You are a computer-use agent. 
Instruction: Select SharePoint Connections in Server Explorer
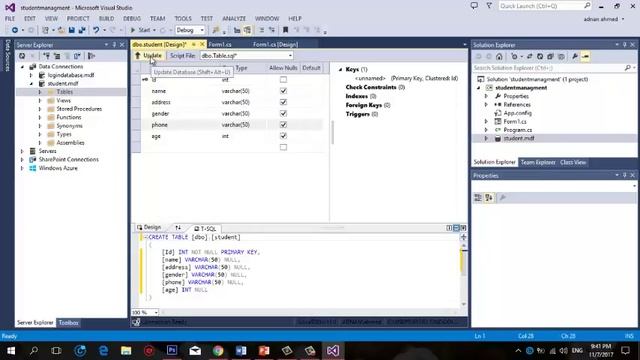point(69,160)
